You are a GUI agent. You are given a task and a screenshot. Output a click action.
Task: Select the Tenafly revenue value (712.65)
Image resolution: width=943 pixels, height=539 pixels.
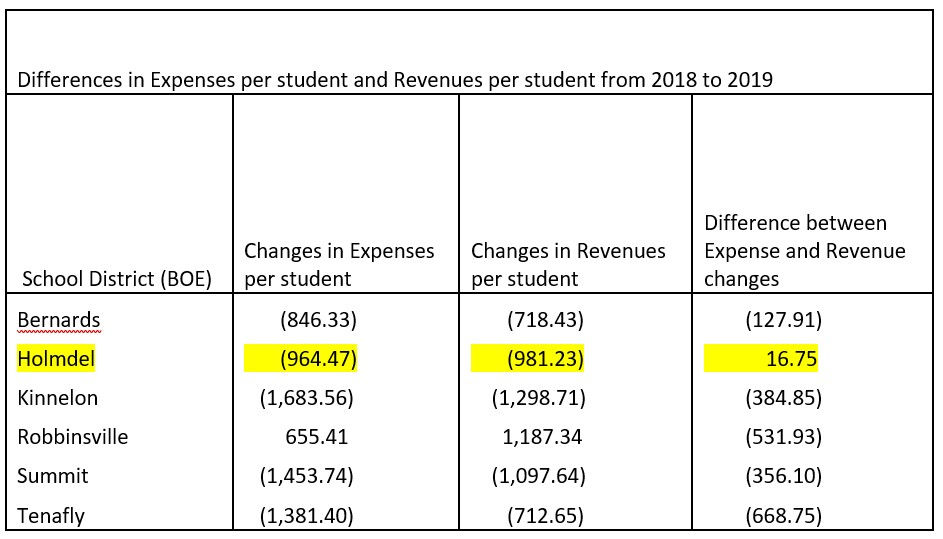point(545,516)
